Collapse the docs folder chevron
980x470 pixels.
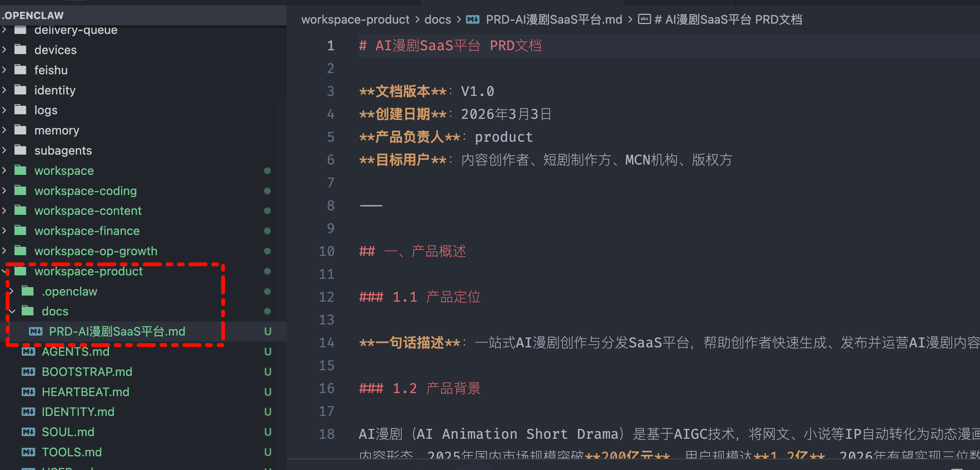tap(12, 311)
